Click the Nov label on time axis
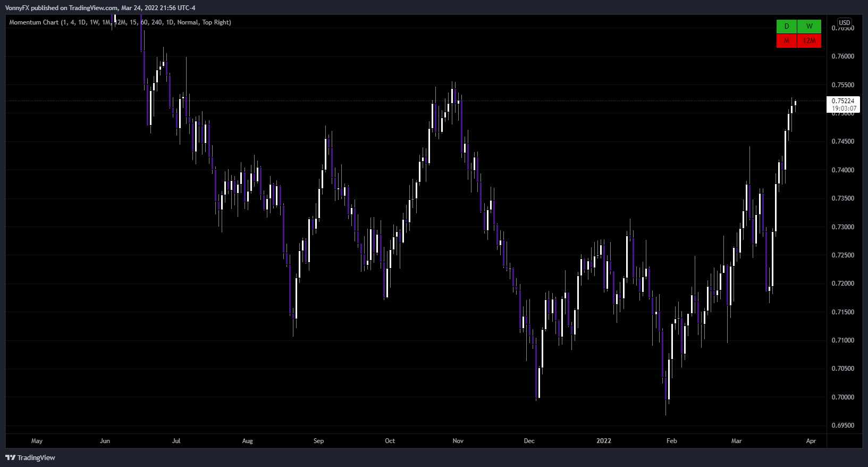 pyautogui.click(x=458, y=441)
